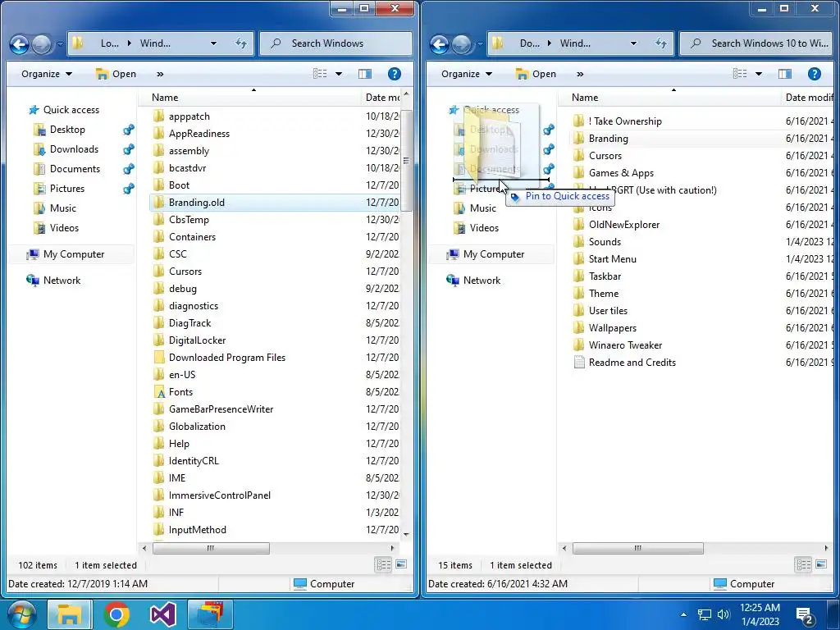The width and height of the screenshot is (840, 630).
Task: Open view options dropdown in left window
Action: (x=339, y=74)
